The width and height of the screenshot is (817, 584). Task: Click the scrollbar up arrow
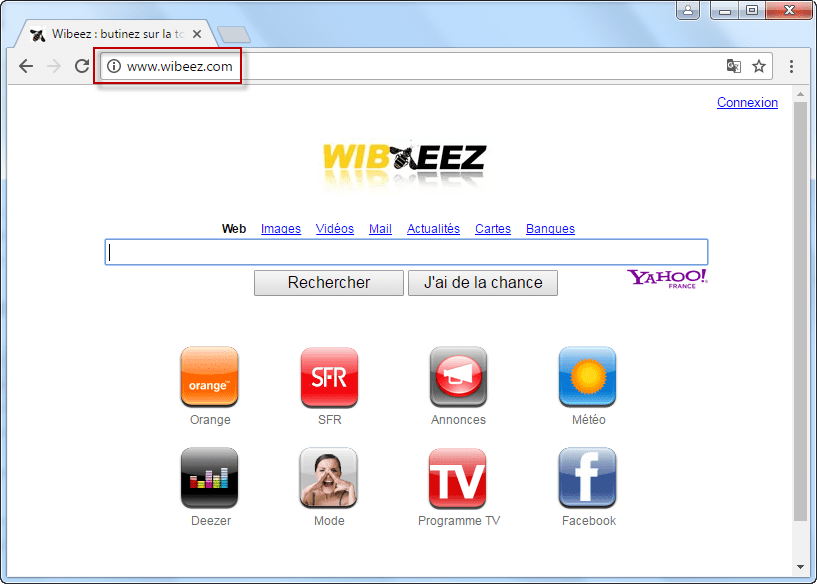coord(800,94)
